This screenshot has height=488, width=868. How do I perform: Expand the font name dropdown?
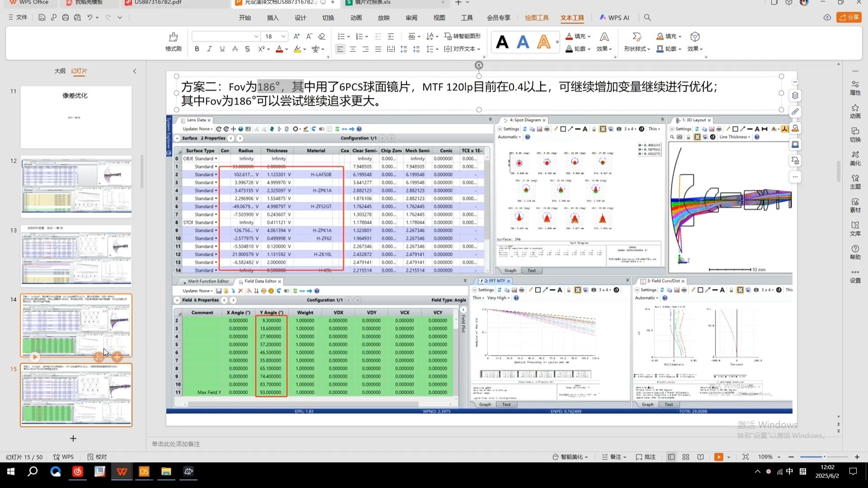click(x=256, y=36)
